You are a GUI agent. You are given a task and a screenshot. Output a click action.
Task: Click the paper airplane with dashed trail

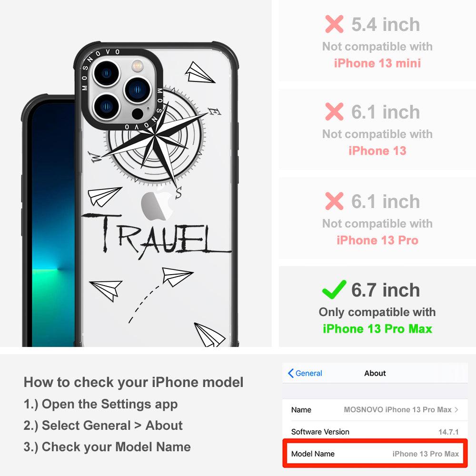click(177, 276)
